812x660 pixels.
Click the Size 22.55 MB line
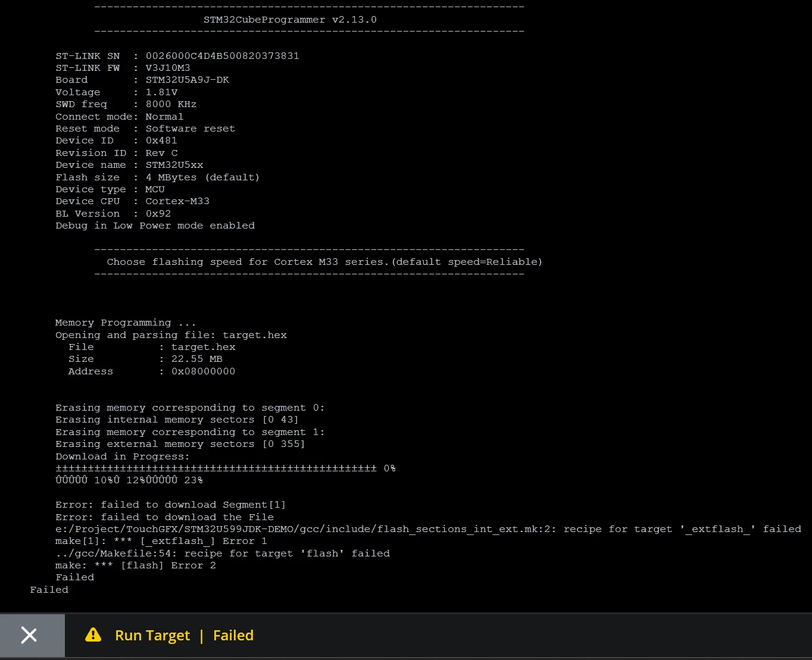click(145, 359)
